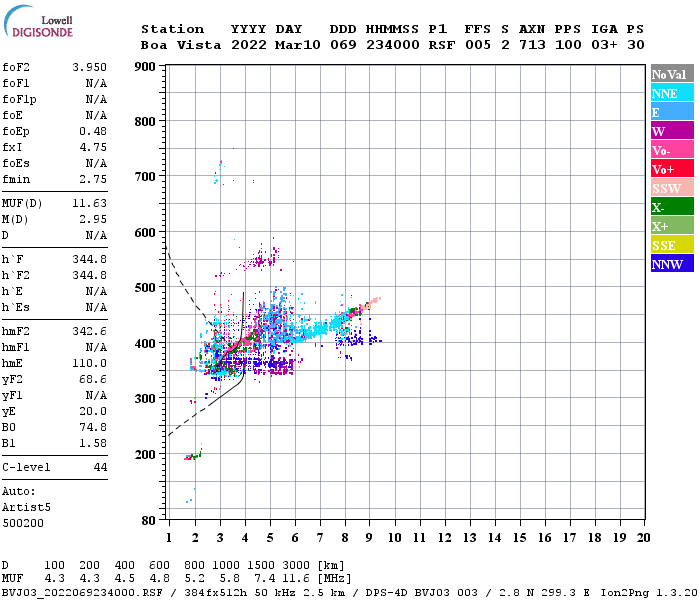This screenshot has width=700, height=600.
Task: Select the X+ light green legend swatch
Action: click(672, 225)
